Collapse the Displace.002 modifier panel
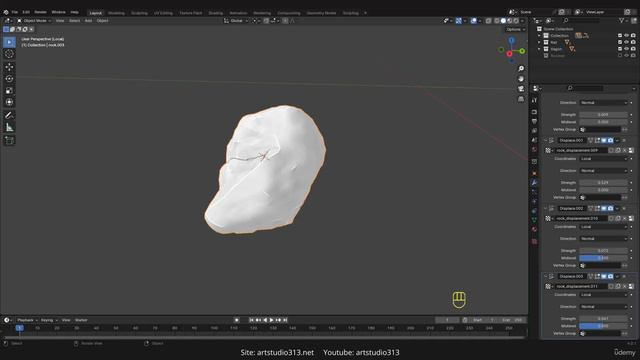The width and height of the screenshot is (640, 360). coord(545,209)
